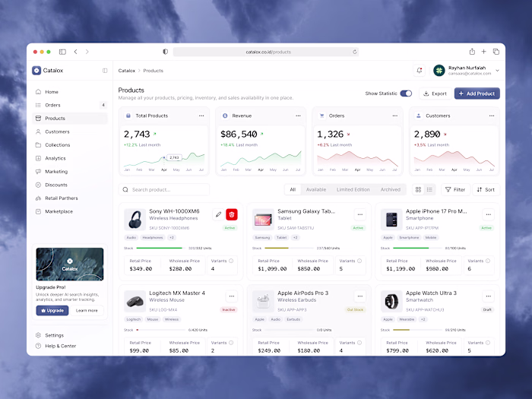Viewport: 532px width, 399px height.
Task: Go forward with browser forward arrow
Action: tap(87, 52)
